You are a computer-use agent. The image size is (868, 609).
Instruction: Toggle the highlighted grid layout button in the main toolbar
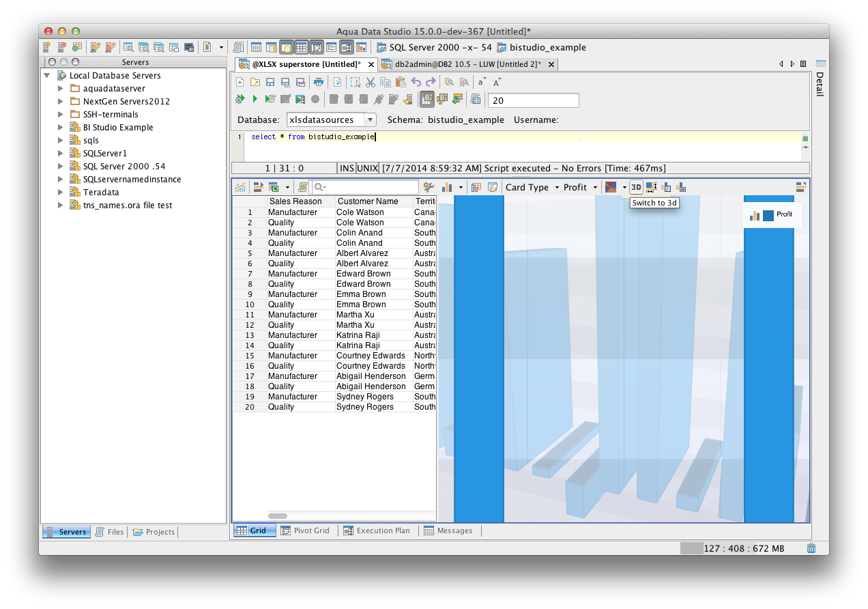(x=301, y=47)
